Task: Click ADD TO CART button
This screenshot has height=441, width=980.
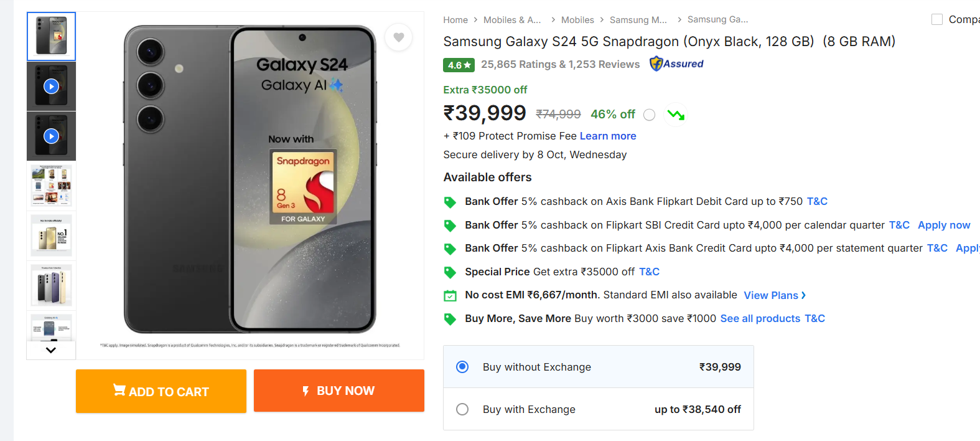Action: tap(161, 391)
